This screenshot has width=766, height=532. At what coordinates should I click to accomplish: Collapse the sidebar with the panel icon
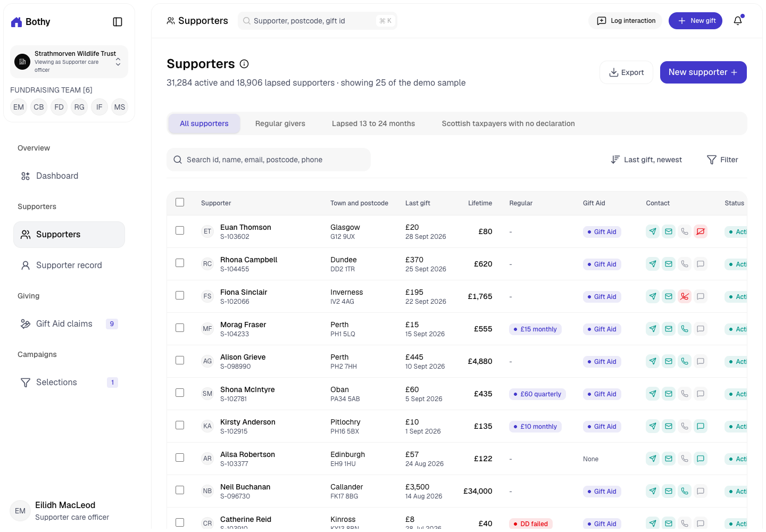coord(118,22)
